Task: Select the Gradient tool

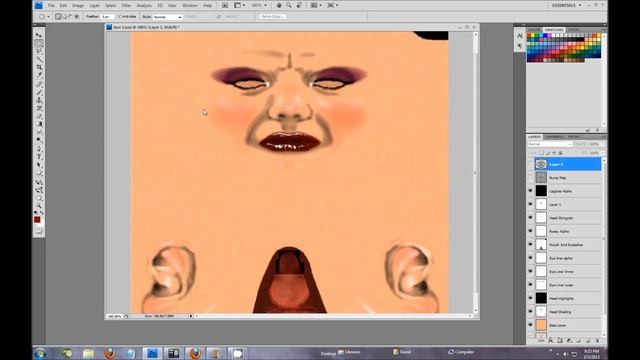Action: 39,124
